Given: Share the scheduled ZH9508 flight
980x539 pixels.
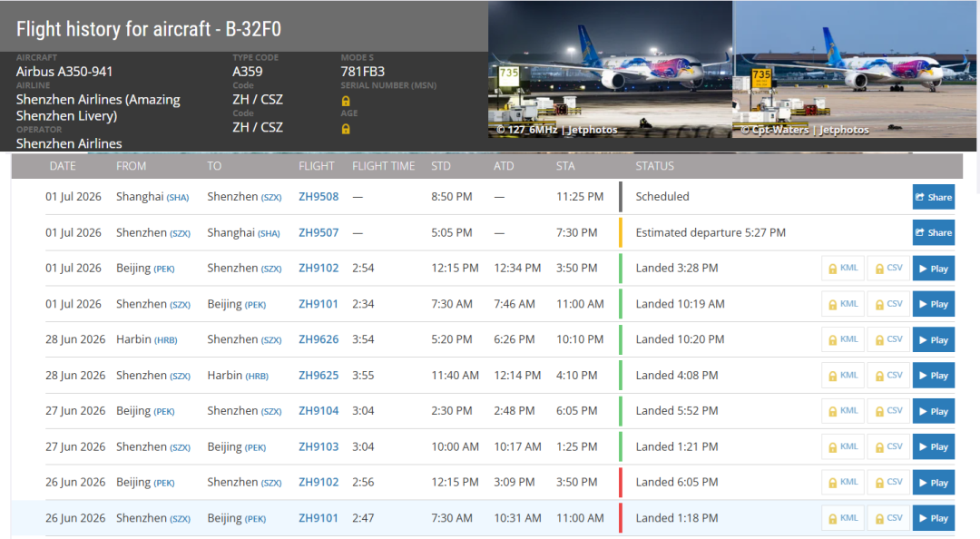Looking at the screenshot, I should point(933,197).
